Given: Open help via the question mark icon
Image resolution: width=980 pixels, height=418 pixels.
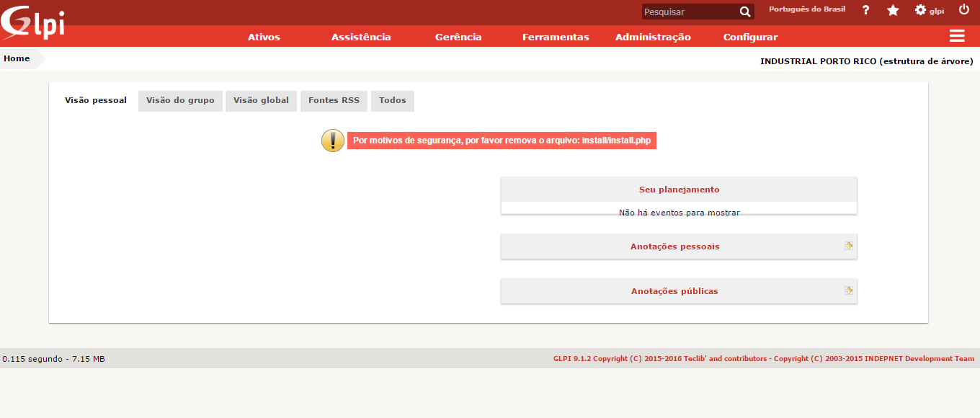Looking at the screenshot, I should coord(865,10).
